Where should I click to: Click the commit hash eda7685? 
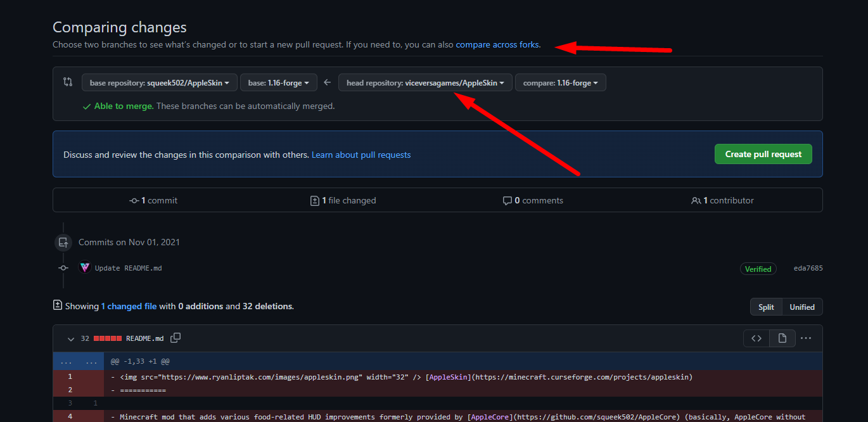tap(808, 268)
